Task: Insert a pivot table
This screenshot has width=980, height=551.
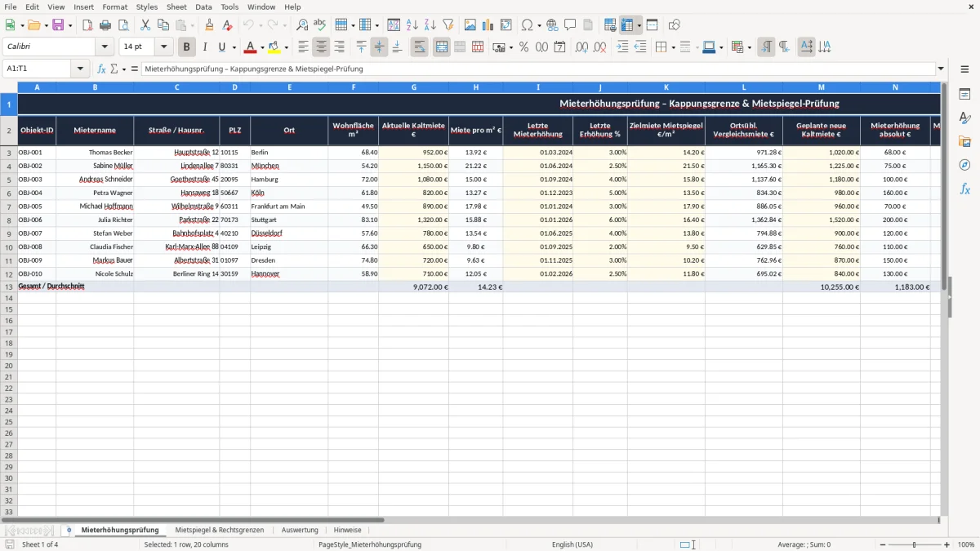Action: pos(506,25)
